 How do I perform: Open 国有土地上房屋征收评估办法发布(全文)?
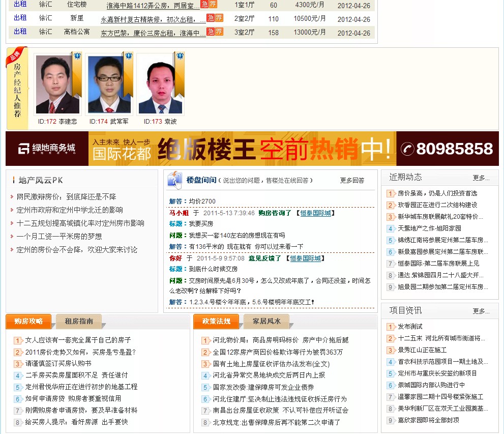click(x=271, y=364)
